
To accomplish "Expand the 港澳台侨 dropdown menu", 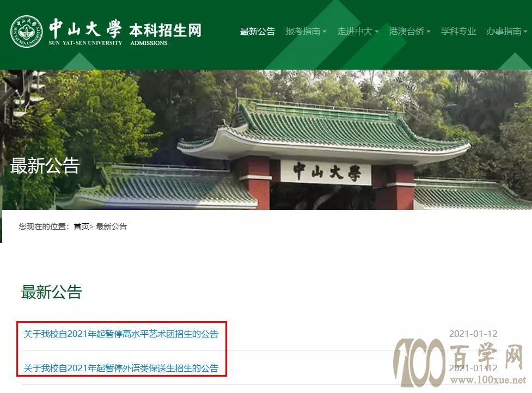I will pos(409,31).
